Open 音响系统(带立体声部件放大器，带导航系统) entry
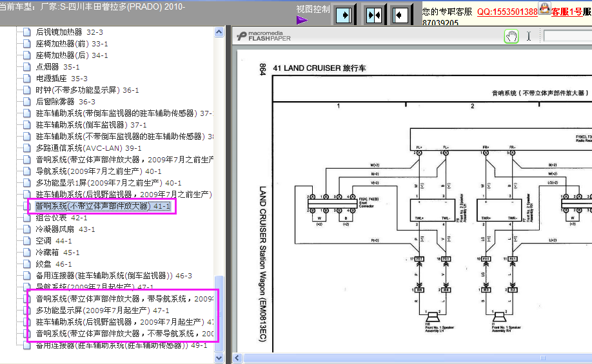 [124, 299]
